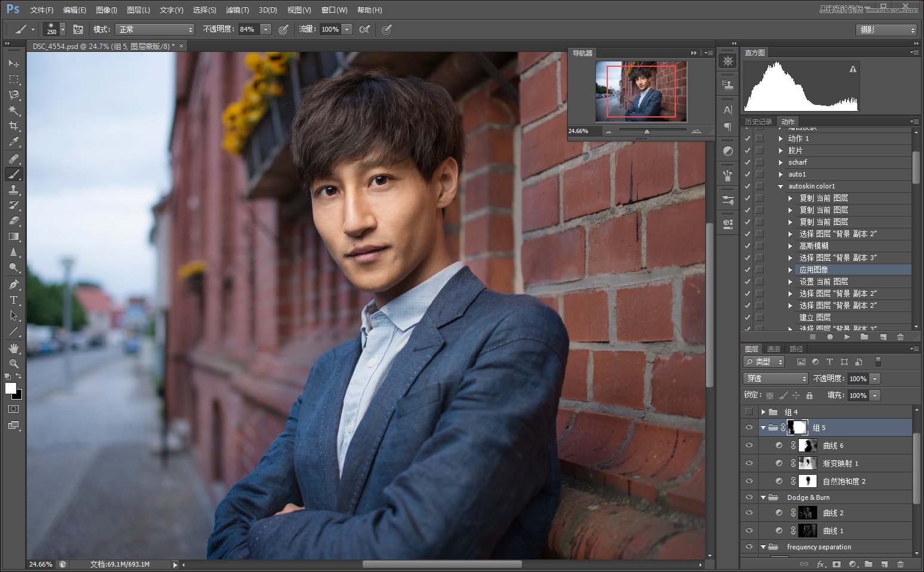This screenshot has height=572, width=924.
Task: Select the Move tool
Action: [14, 63]
